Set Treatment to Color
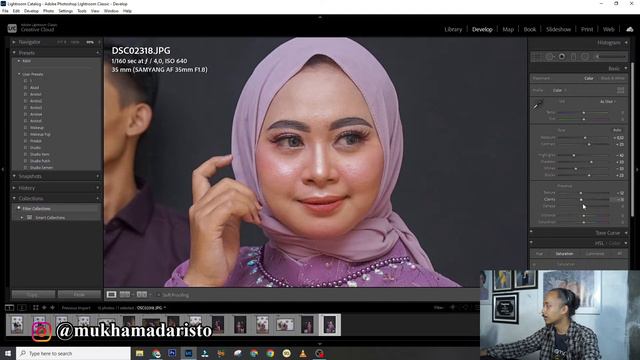The image size is (640, 360). pos(589,78)
